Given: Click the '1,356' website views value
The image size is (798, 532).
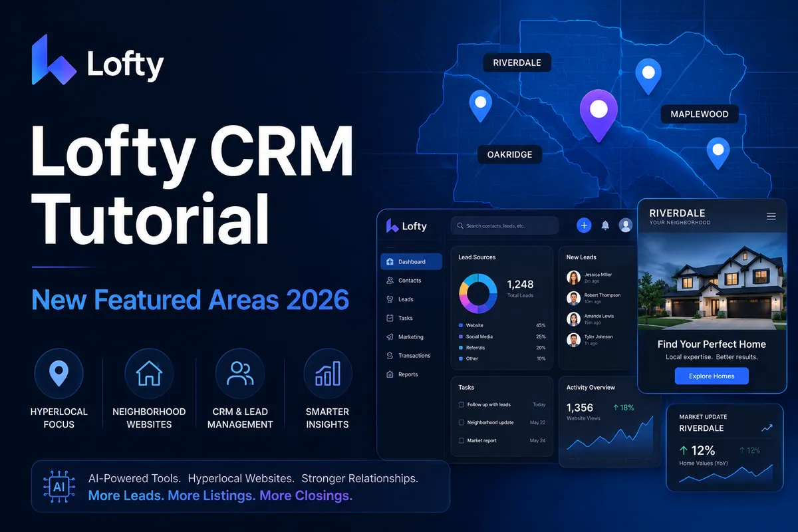Looking at the screenshot, I should tap(579, 408).
